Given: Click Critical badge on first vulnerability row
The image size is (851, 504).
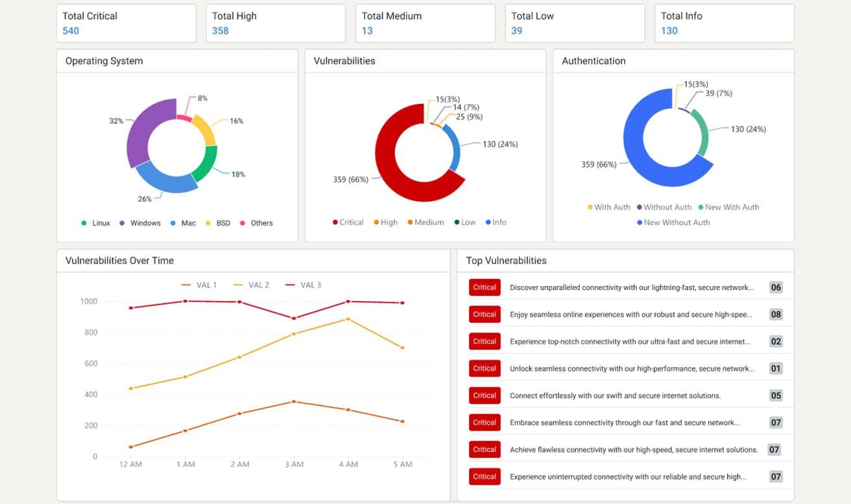Looking at the screenshot, I should 485,287.
